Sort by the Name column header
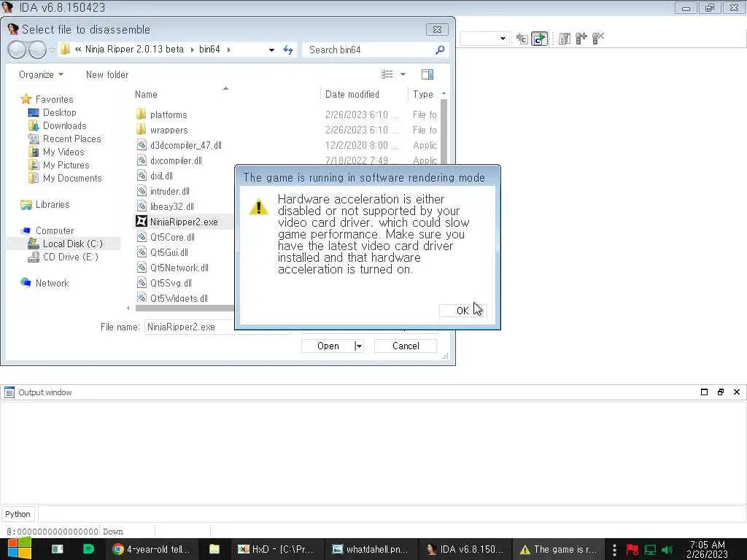 click(x=146, y=94)
